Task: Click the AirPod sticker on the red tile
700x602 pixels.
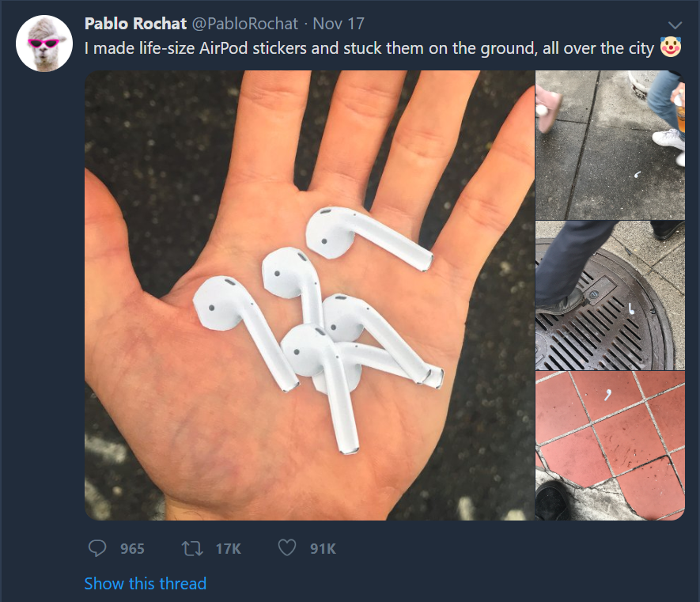Action: 607,394
